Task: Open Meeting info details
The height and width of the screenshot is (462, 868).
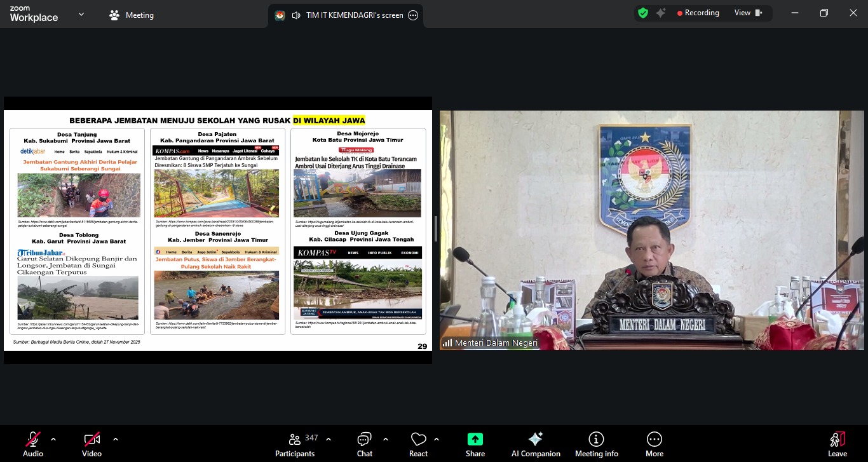Action: coord(596,444)
